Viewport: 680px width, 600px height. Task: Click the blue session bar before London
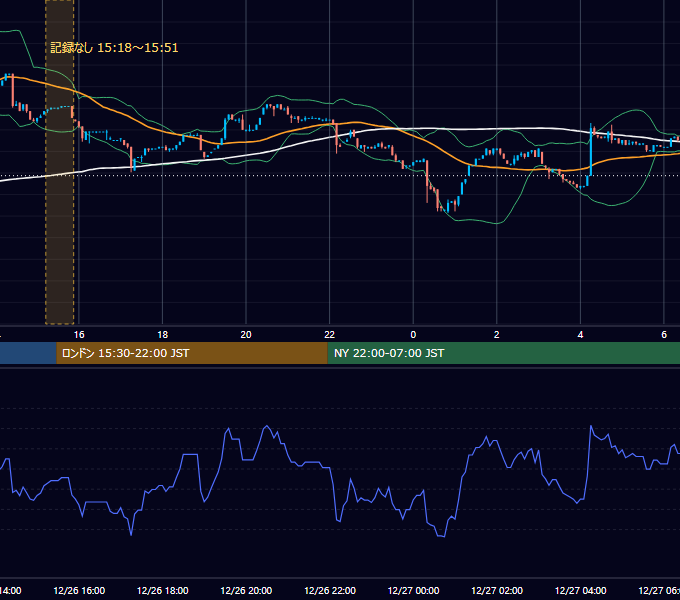point(28,353)
